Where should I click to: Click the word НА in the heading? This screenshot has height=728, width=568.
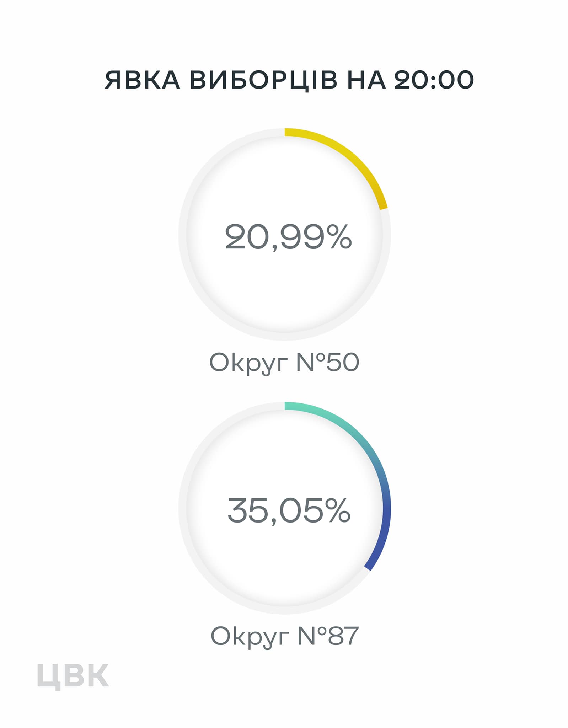(x=366, y=80)
